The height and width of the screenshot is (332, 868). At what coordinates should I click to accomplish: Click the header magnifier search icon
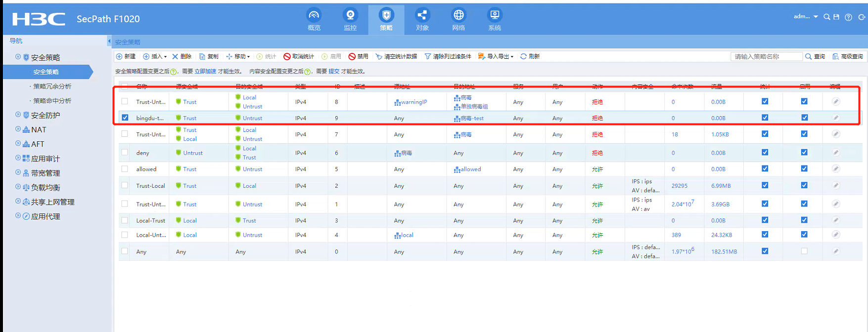826,17
